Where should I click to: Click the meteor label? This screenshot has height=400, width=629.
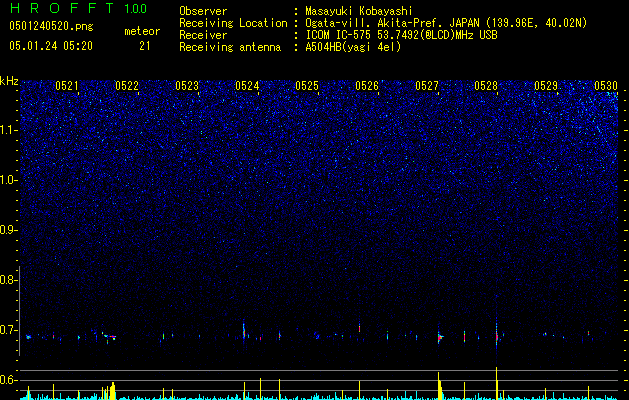[x=142, y=31]
